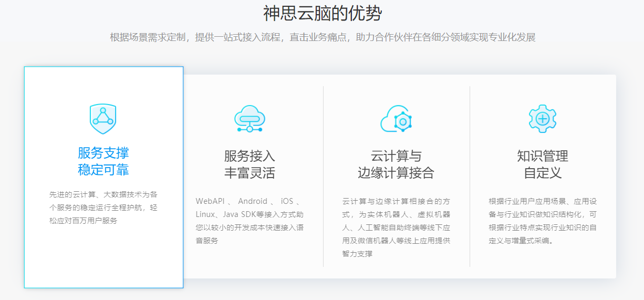Select the 服务支撑 稳定可靠 heading
The image size is (644, 300).
pyautogui.click(x=103, y=161)
